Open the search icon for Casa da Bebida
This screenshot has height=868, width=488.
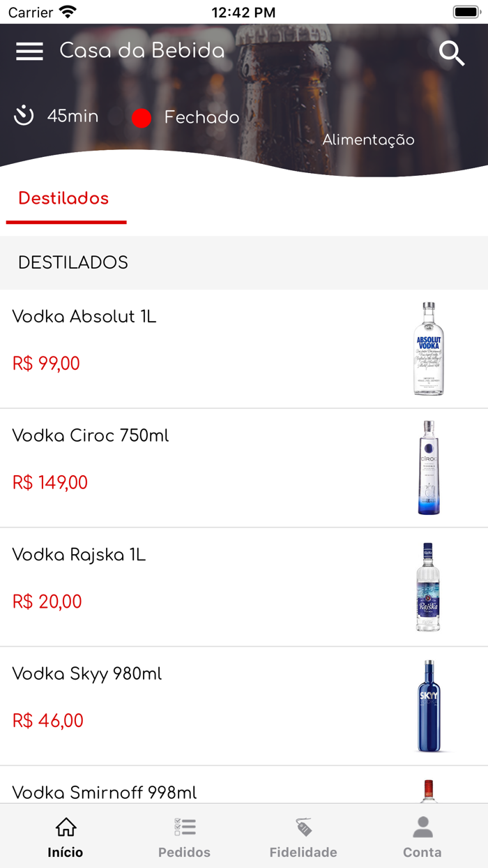452,53
